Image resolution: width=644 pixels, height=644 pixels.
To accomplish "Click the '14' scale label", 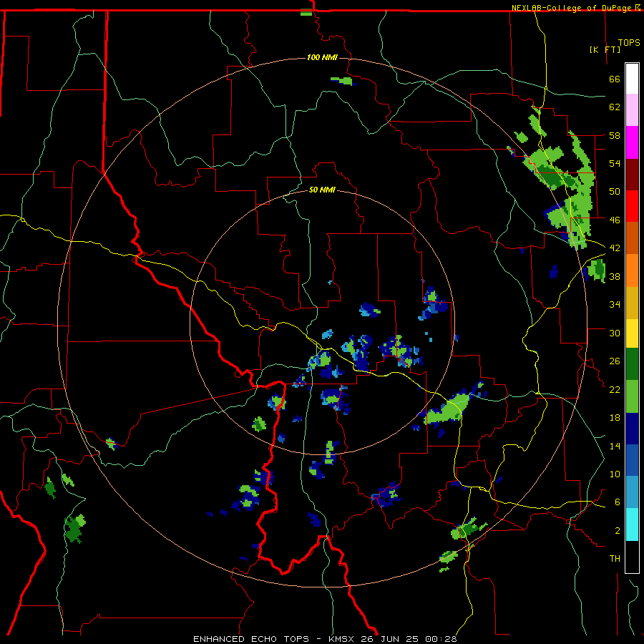I will pos(615,446).
